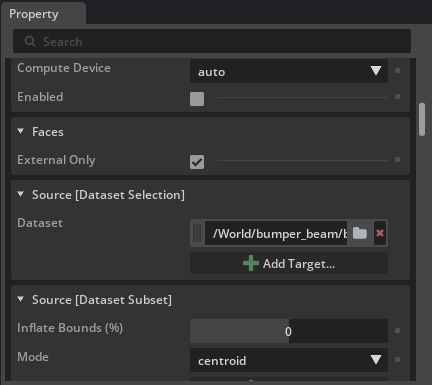Click the Inflate Bounds (%) slider
The image size is (432, 385).
[x=289, y=331]
